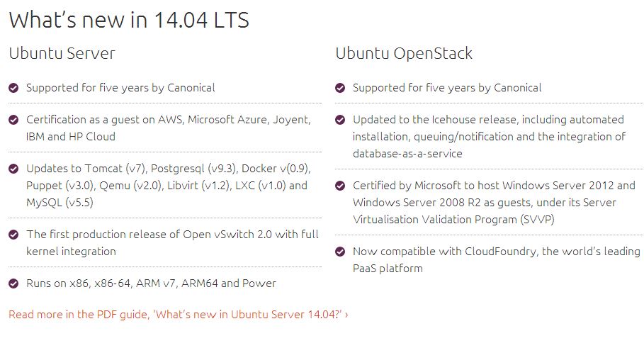Click checkmark icon beside x86 architectures item

point(13,284)
